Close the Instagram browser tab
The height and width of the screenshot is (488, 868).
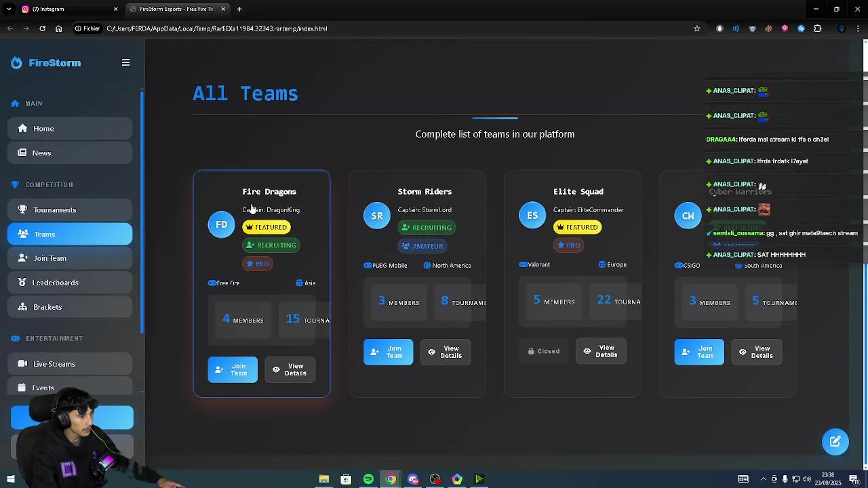coord(115,9)
